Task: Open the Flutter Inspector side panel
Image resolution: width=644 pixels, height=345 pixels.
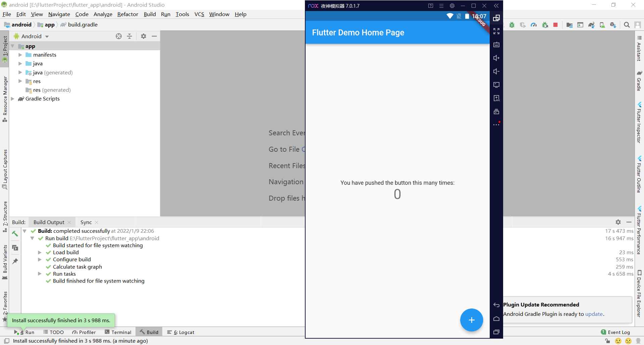Action: pyautogui.click(x=639, y=122)
